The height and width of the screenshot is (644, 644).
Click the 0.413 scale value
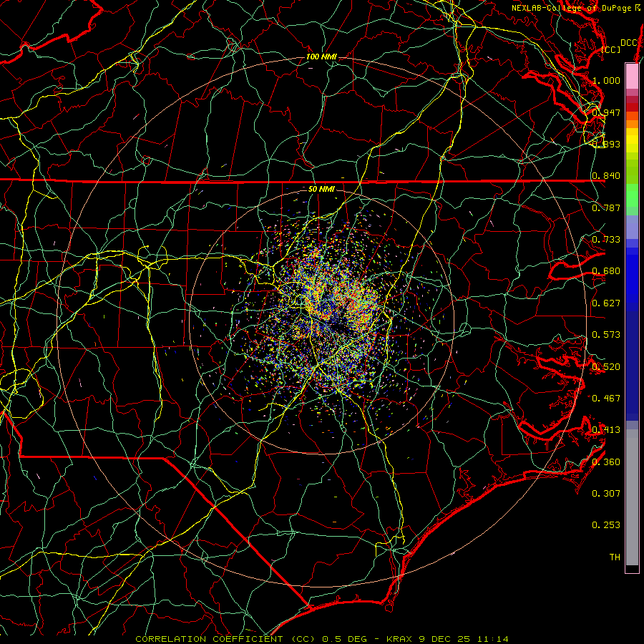[x=607, y=430]
